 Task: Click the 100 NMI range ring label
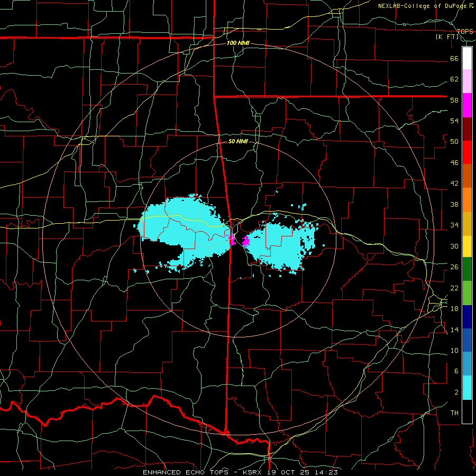[238, 43]
